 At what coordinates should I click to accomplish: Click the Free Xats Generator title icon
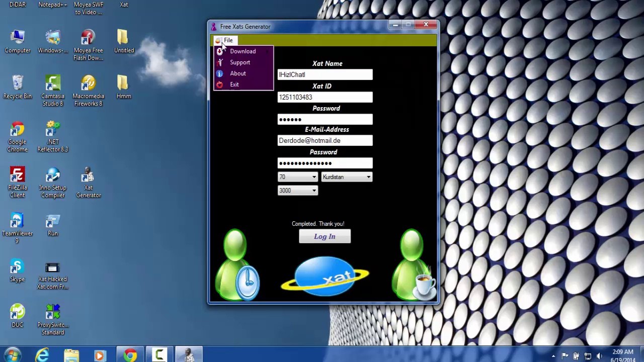click(x=214, y=27)
